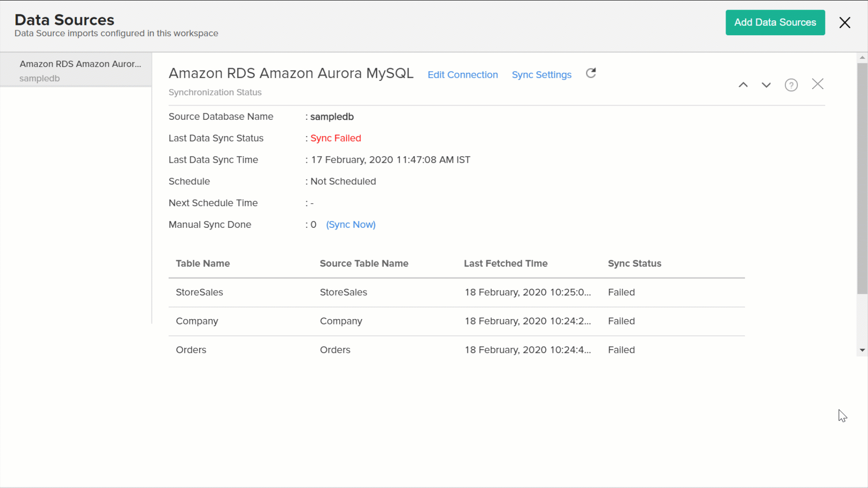Image resolution: width=868 pixels, height=488 pixels.
Task: Click the Table Name column header
Action: 203,263
